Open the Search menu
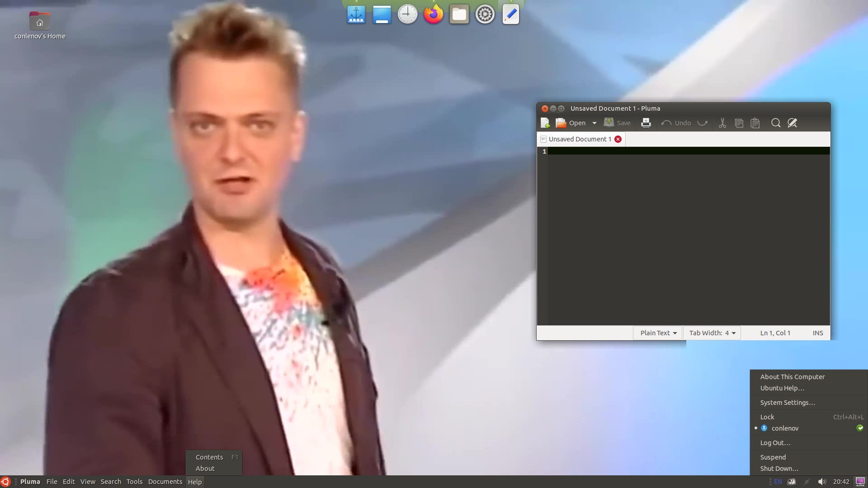Image resolution: width=868 pixels, height=488 pixels. click(111, 482)
